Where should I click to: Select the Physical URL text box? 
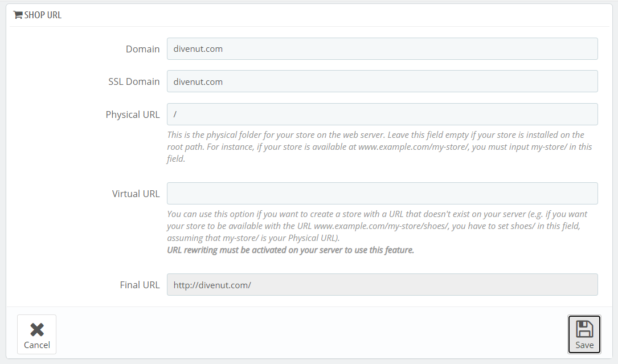pyautogui.click(x=382, y=114)
